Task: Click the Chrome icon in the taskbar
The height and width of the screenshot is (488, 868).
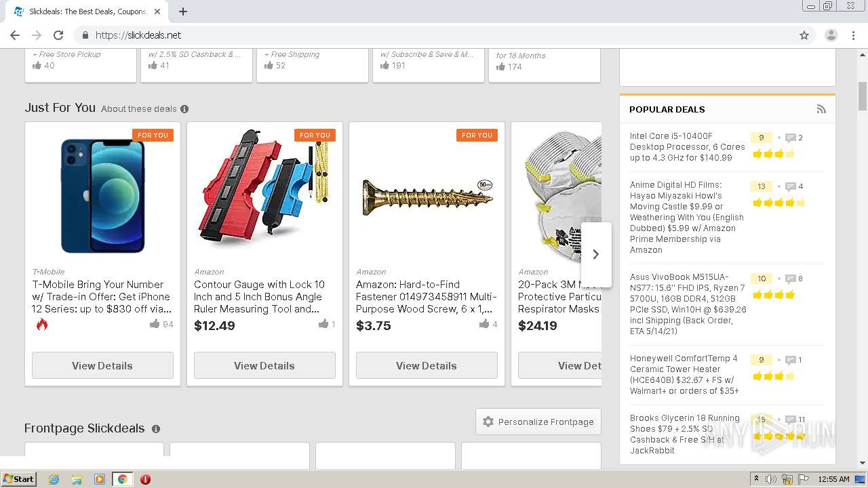Action: 123,479
